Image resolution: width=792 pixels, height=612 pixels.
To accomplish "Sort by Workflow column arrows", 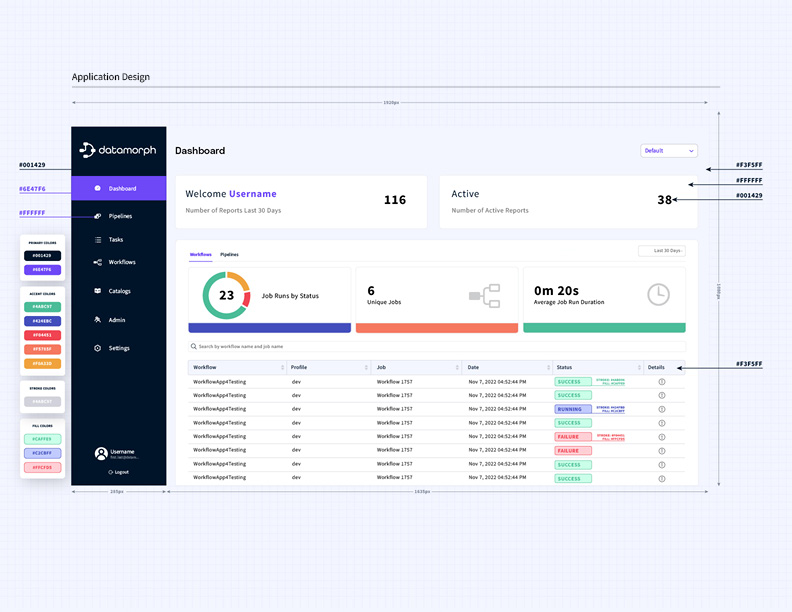I will pyautogui.click(x=282, y=367).
